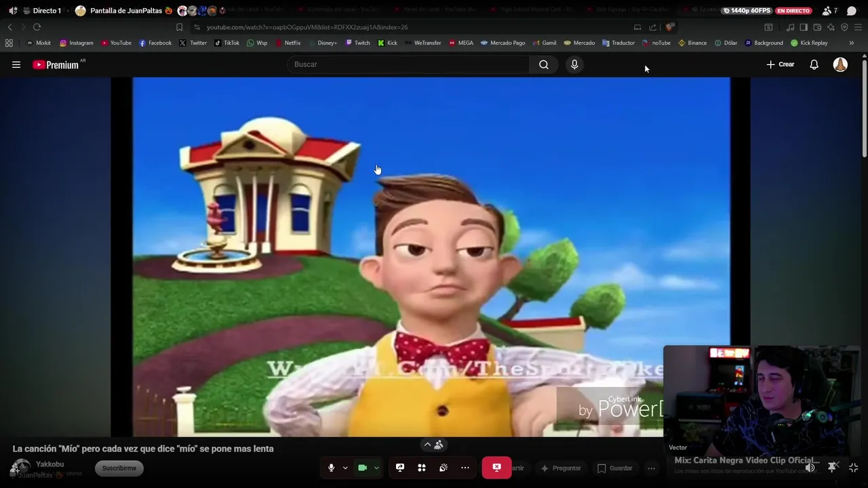Click the YouTube search magnifier button

(x=544, y=64)
